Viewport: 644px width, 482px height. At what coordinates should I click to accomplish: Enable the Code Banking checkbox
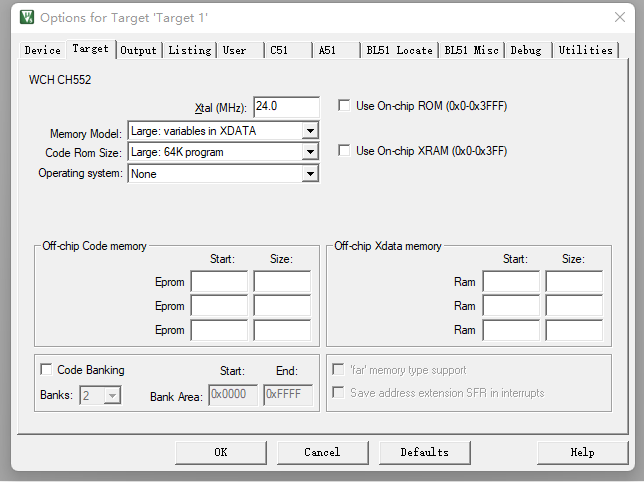[x=46, y=370]
